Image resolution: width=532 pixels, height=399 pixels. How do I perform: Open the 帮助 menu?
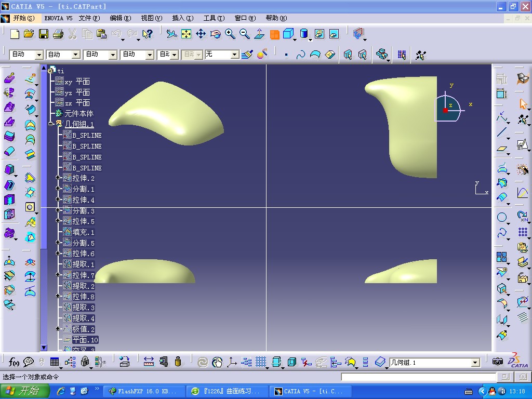(x=276, y=18)
